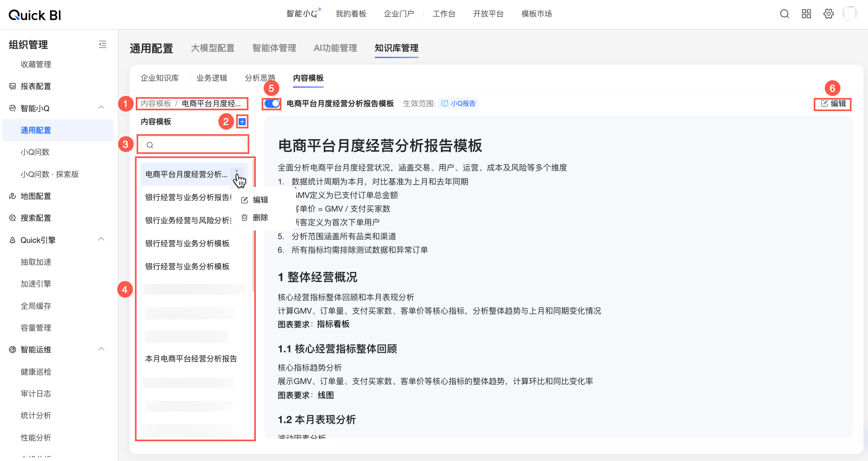Switch to the 企业知识库 tab
The height and width of the screenshot is (461, 868).
pyautogui.click(x=160, y=78)
